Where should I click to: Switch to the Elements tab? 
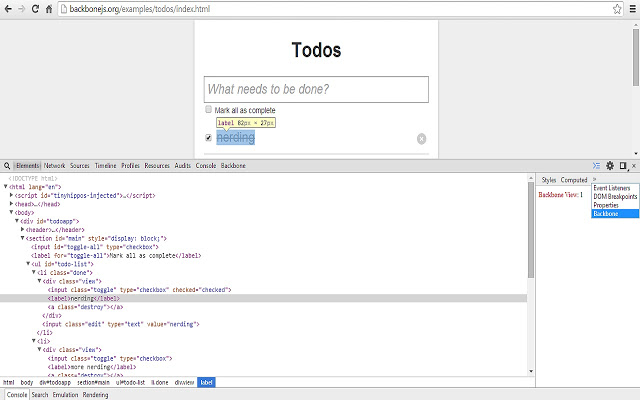(27, 166)
